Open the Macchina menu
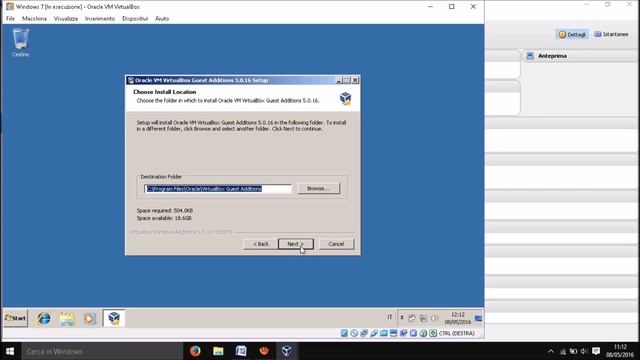This screenshot has width=640, height=360. pos(34,18)
